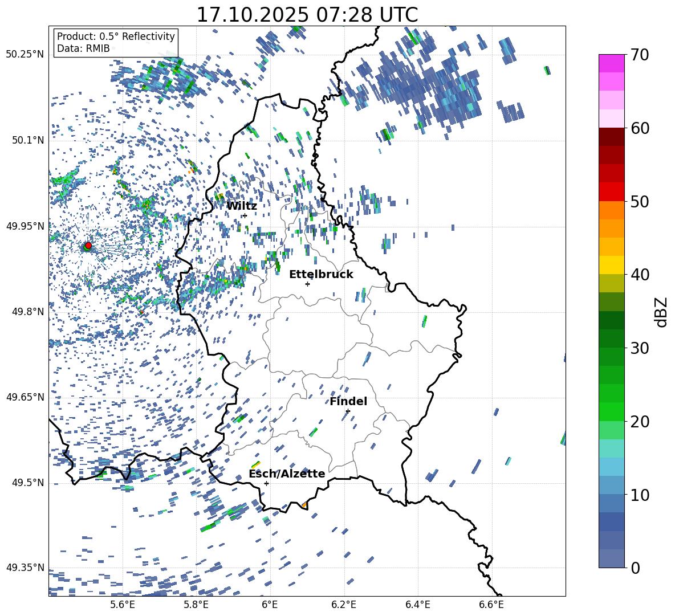Click the Wiltz cross marker

click(x=245, y=215)
